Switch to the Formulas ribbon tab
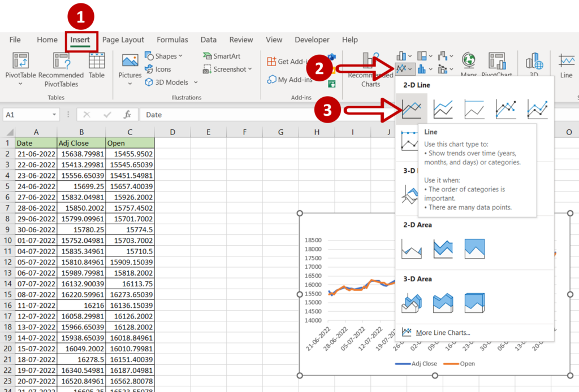 [172, 40]
